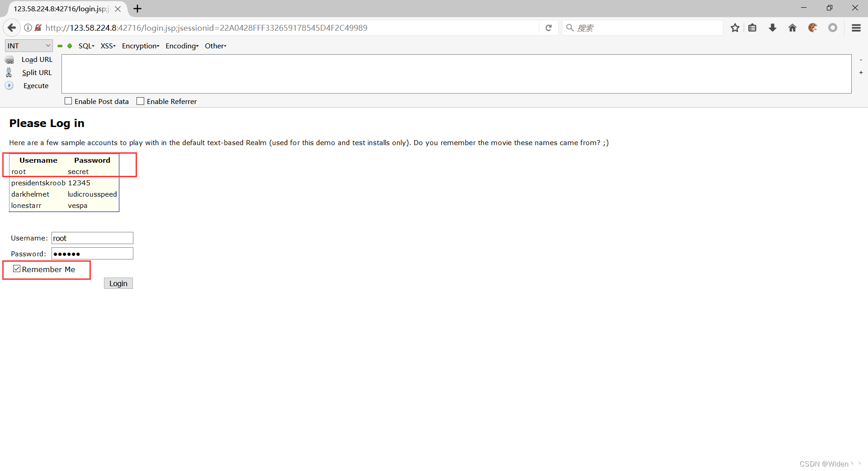Enlarge HackBar text area with plus
The height and width of the screenshot is (471, 868).
[x=861, y=72]
